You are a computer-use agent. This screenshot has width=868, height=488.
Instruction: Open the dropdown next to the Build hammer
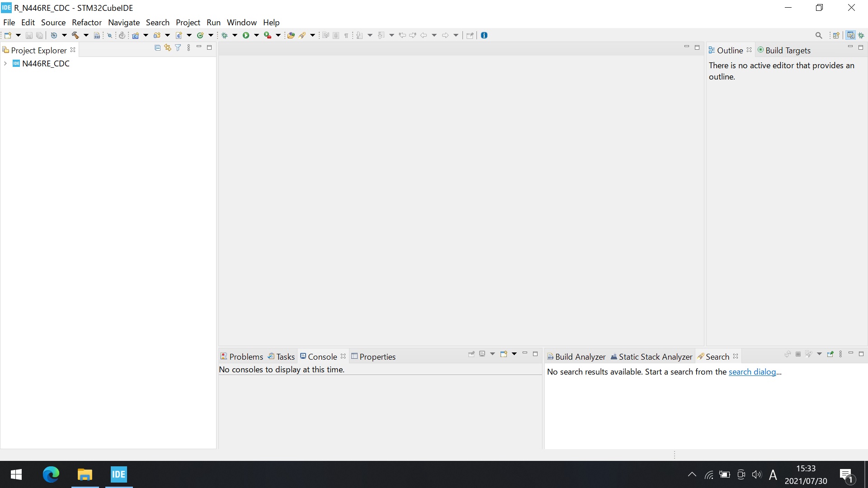(x=86, y=35)
